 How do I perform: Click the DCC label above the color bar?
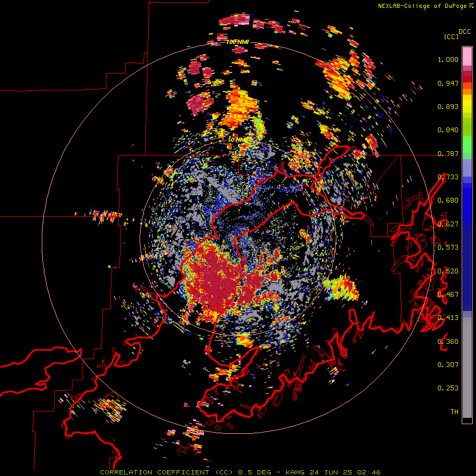(464, 32)
